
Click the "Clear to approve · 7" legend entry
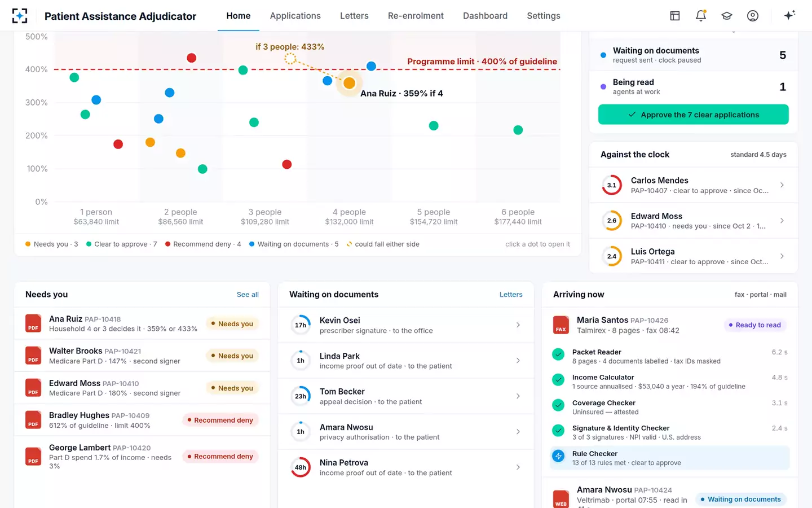pyautogui.click(x=121, y=244)
